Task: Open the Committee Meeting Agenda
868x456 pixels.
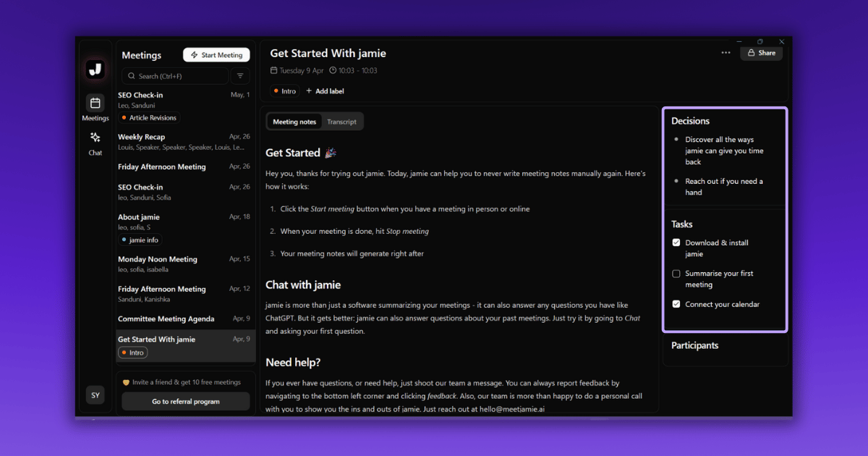Action: pyautogui.click(x=185, y=318)
